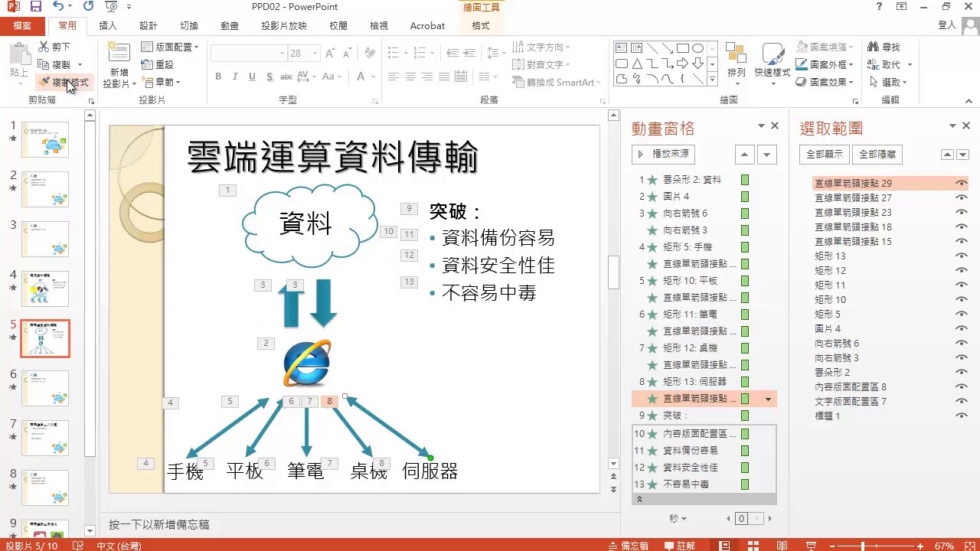The height and width of the screenshot is (551, 980).
Task: Open the font size dropdown
Action: point(315,54)
